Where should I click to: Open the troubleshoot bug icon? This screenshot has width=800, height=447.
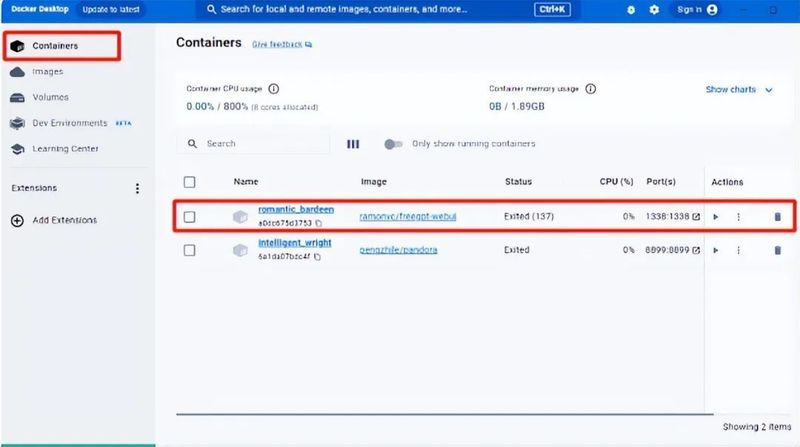(631, 10)
